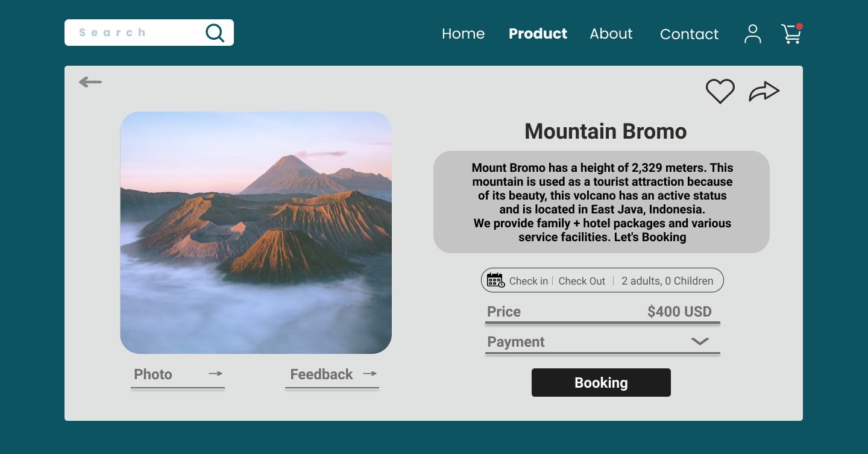The width and height of the screenshot is (868, 454).
Task: Navigate to the Contact page
Action: tap(689, 34)
